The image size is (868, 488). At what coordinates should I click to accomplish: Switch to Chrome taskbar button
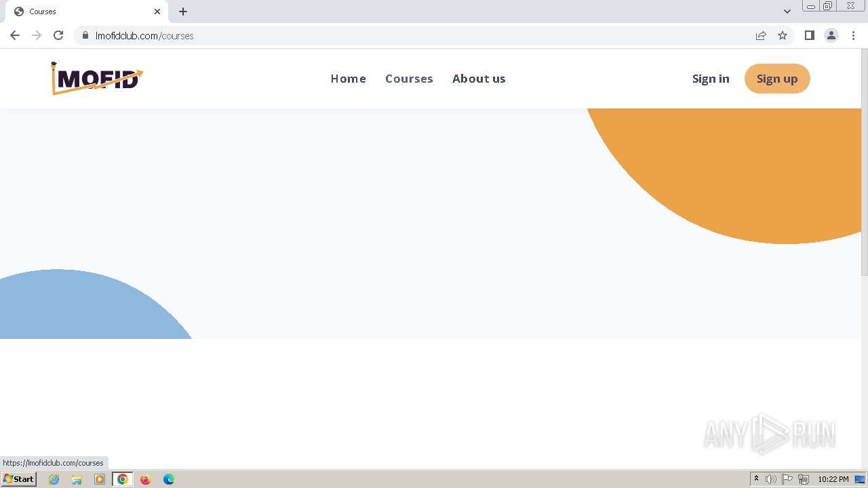123,479
